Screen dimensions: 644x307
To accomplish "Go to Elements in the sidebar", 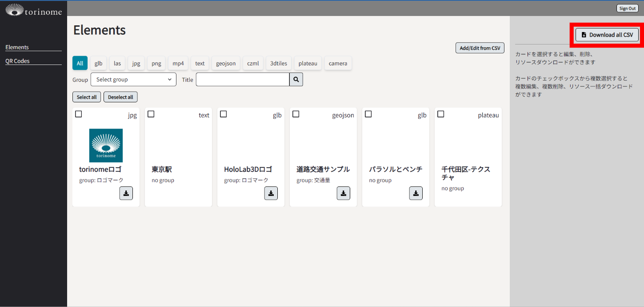I will point(17,47).
